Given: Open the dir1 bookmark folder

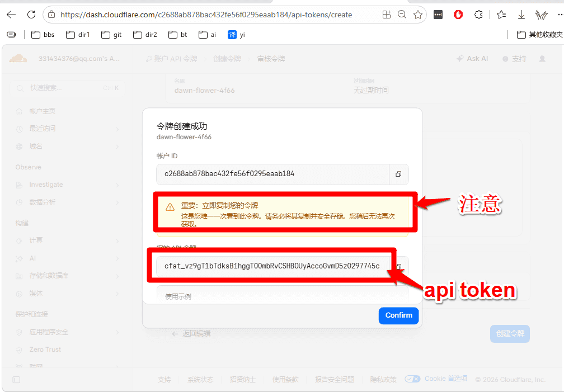Looking at the screenshot, I should [x=78, y=35].
